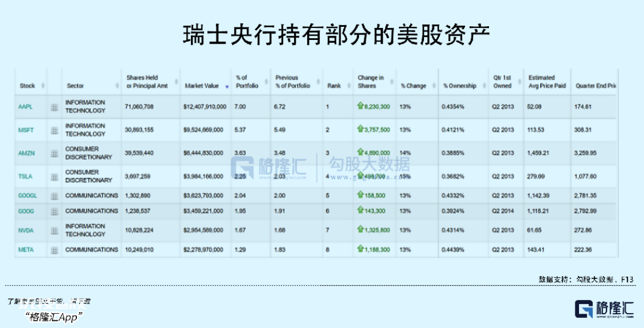Select market value $2,278,970,000
644x328 pixels.
click(203, 250)
